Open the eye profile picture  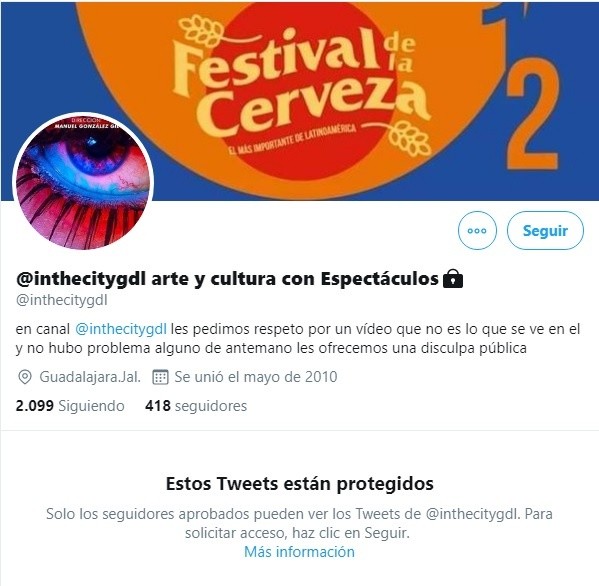(83, 181)
